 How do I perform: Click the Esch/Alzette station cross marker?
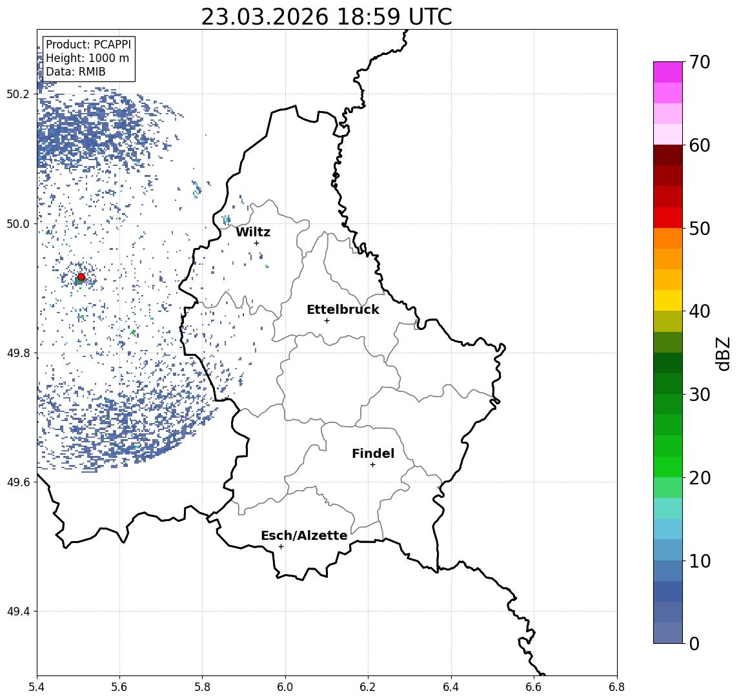click(281, 547)
